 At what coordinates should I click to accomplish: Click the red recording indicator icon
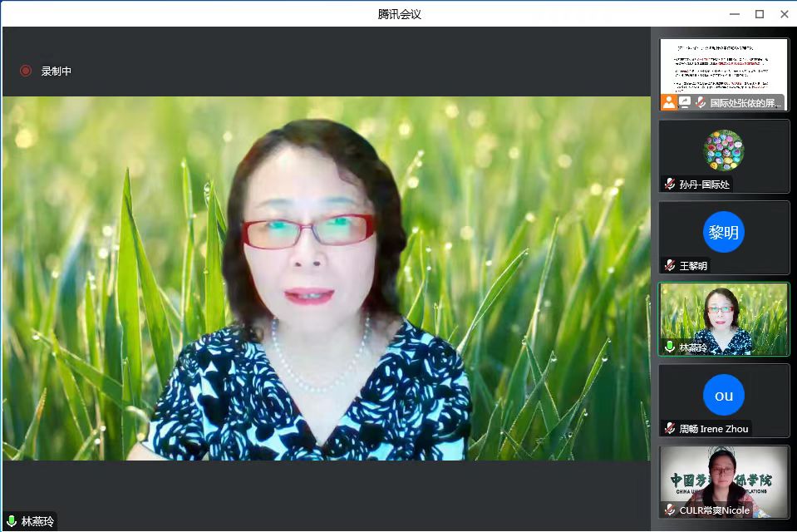26,71
